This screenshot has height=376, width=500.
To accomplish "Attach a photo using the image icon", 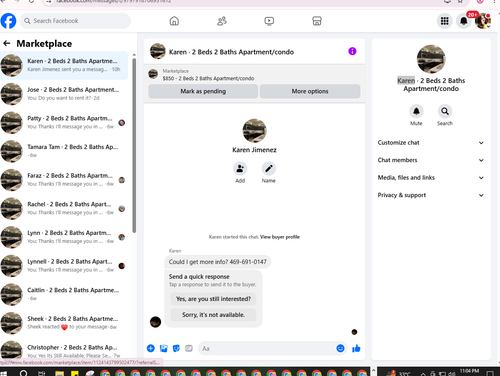I will [164, 348].
